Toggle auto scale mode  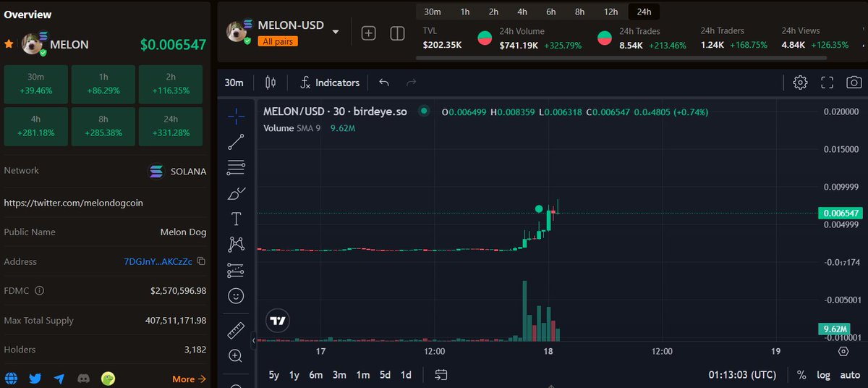pyautogui.click(x=850, y=375)
